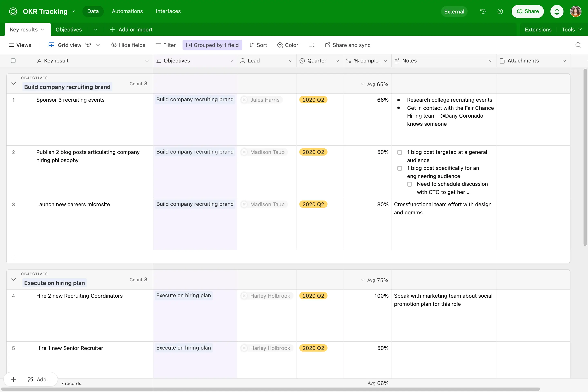Select the yellow 2020 Q2 quarter pill

(313, 100)
